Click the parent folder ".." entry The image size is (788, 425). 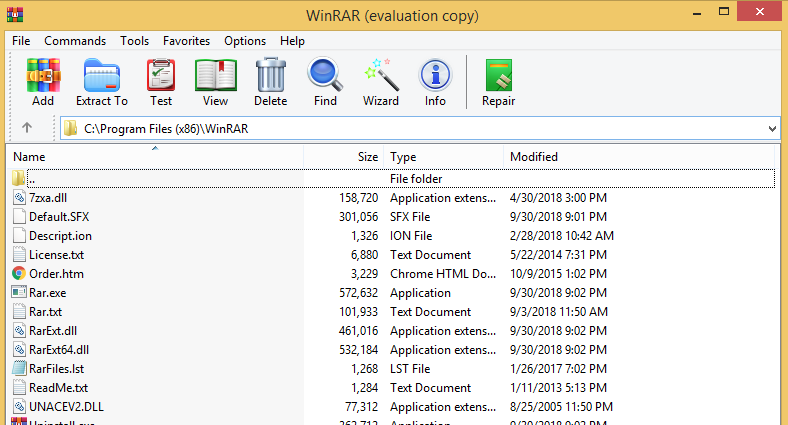pyautogui.click(x=32, y=179)
